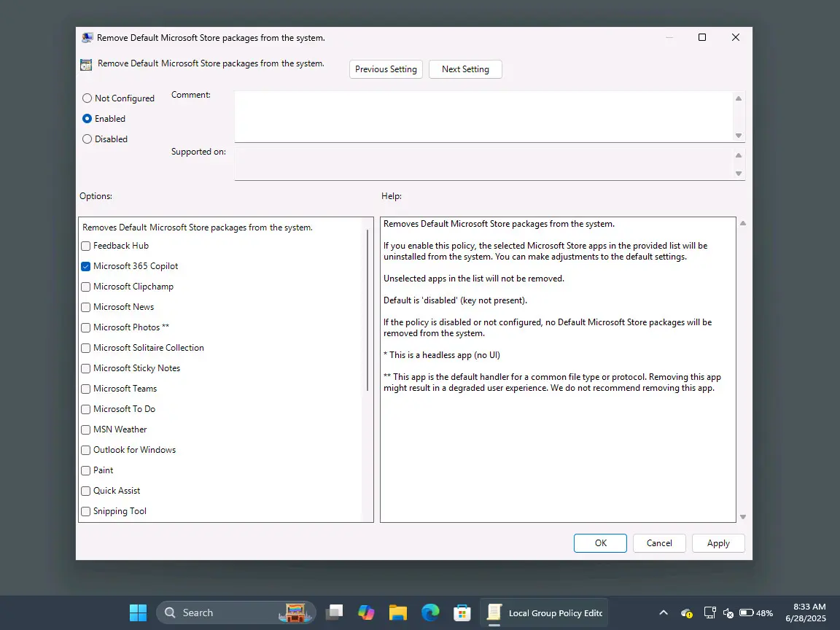Show hidden icons in system tray
The image size is (840, 630).
pos(664,612)
